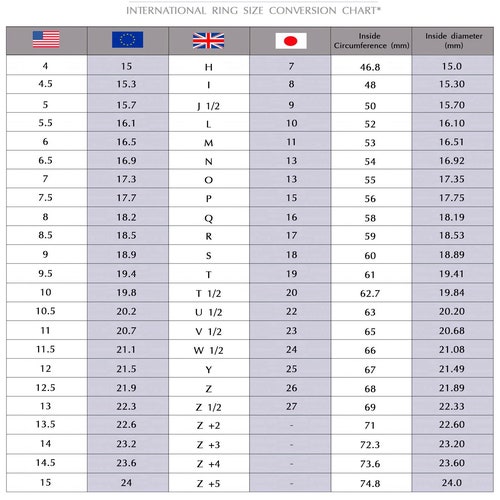Click the United States flag icon
The width and height of the screenshot is (500, 500).
click(46, 40)
